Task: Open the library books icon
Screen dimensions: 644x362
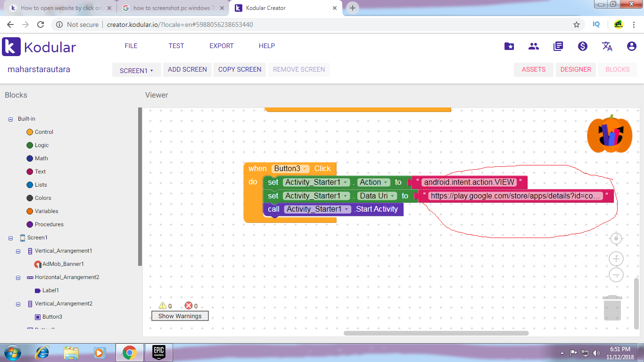Action: tap(558, 46)
